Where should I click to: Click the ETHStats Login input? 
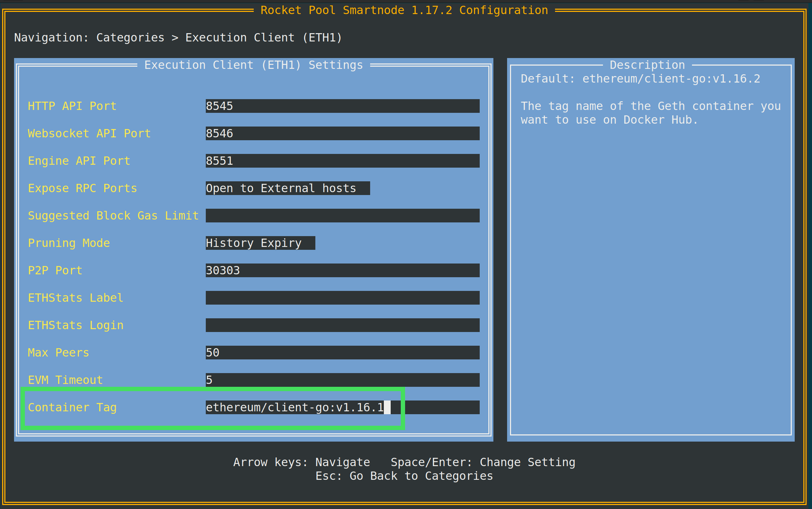tap(342, 325)
